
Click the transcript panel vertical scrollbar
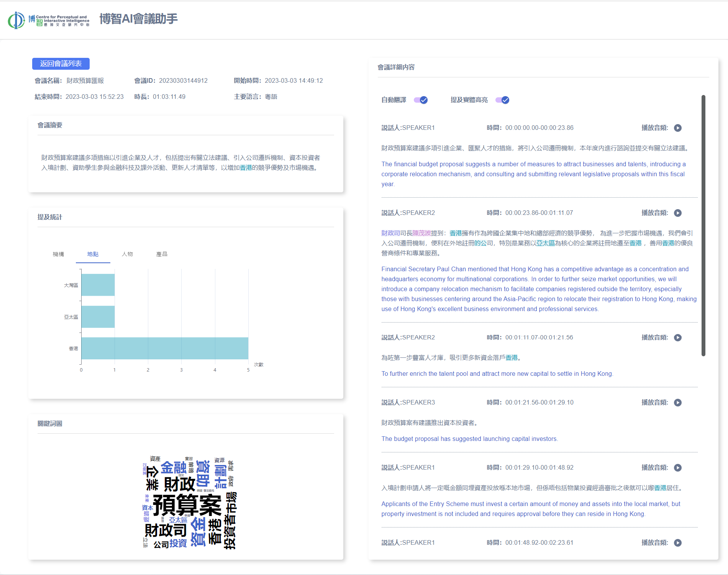point(703,225)
